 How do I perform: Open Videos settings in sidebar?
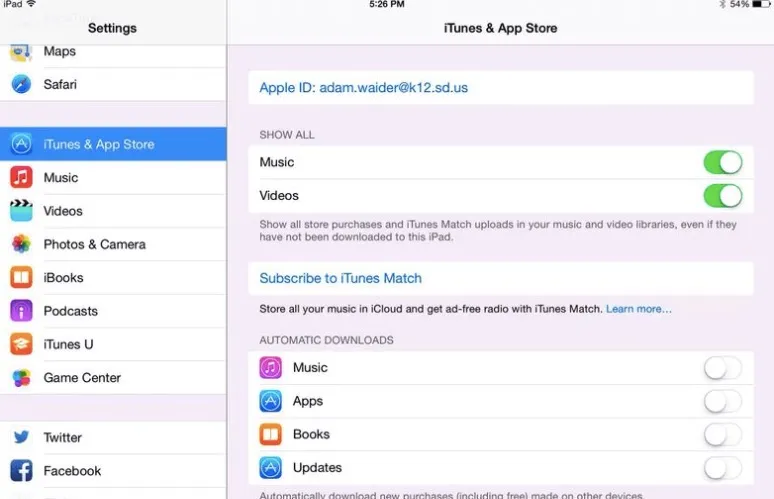coord(113,211)
